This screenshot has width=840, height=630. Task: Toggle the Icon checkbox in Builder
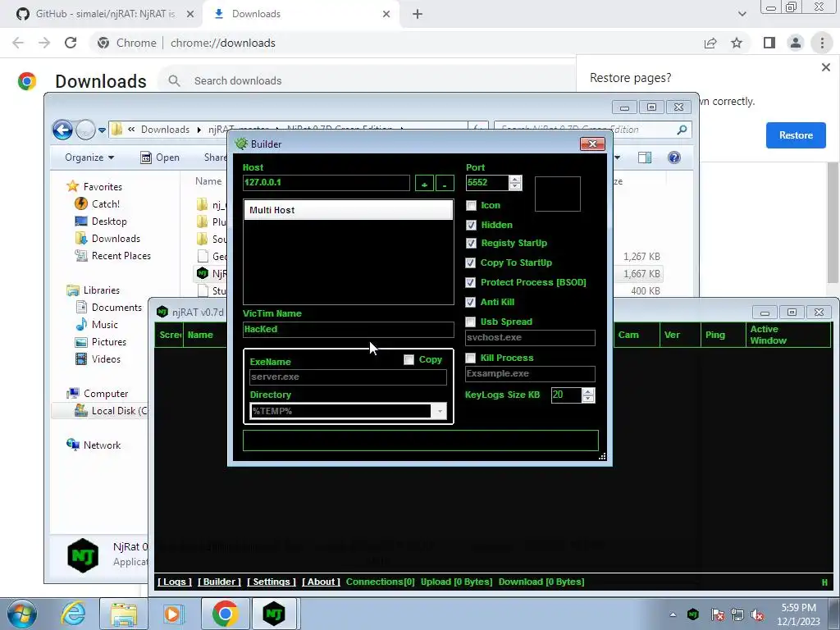(x=471, y=206)
